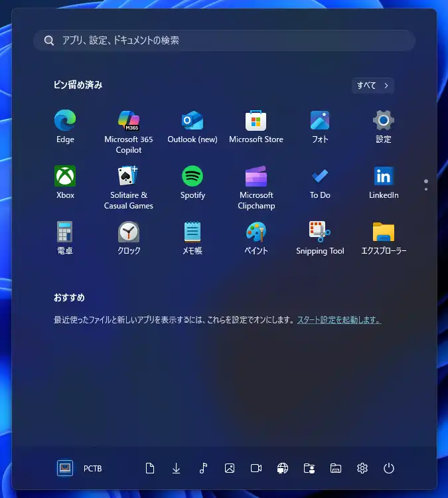Show all apps with すべて button
Viewport: 448px width, 498px height.
tap(373, 86)
